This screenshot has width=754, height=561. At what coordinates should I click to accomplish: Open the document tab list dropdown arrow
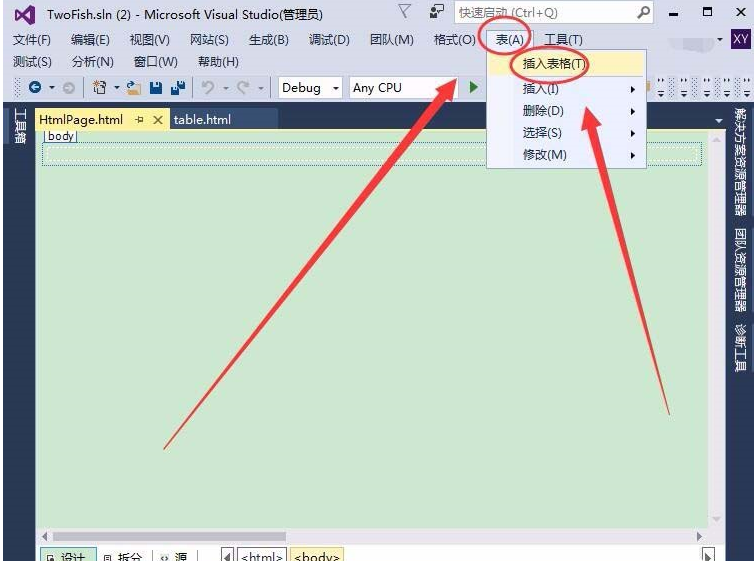point(718,120)
